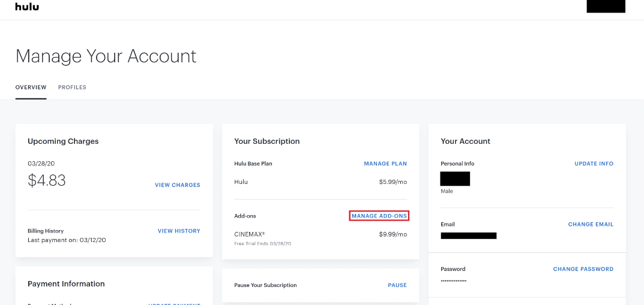Click the Hulu Base Plan label
The image size is (644, 305).
point(253,164)
